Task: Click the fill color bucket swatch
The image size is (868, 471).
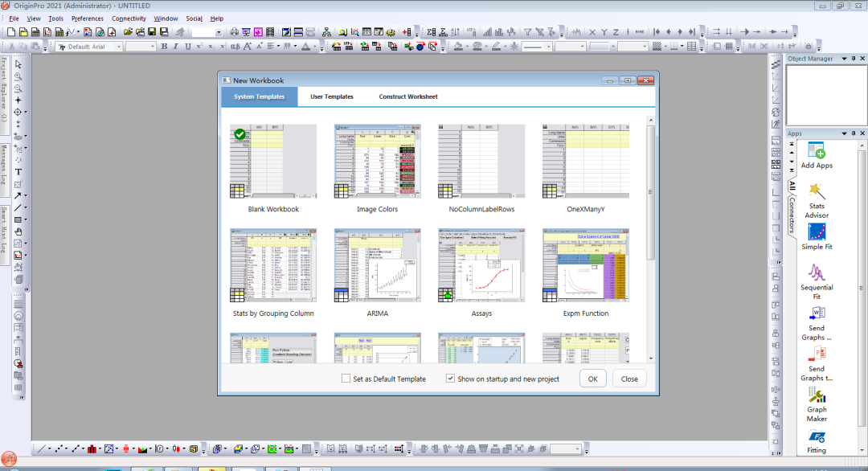Action: click(x=458, y=47)
